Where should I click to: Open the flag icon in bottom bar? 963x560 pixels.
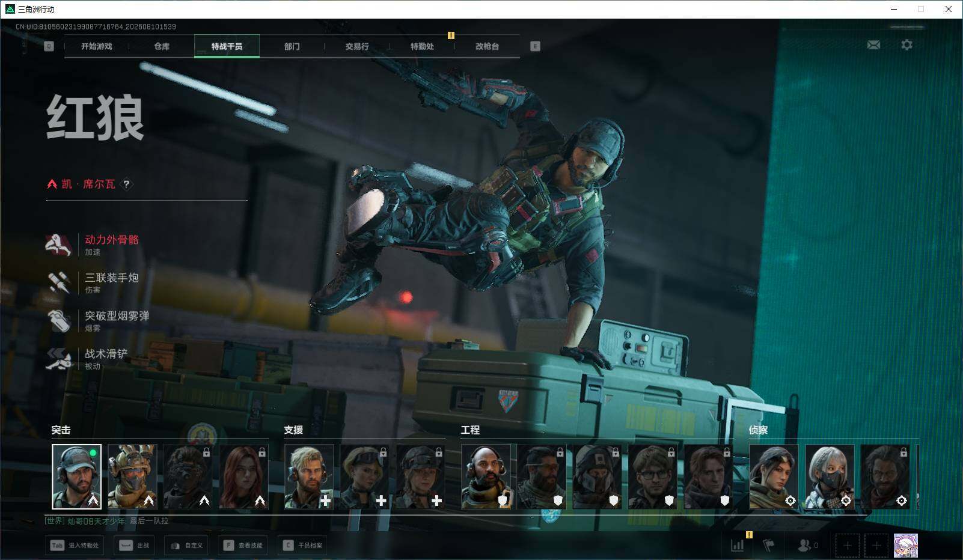tap(768, 545)
